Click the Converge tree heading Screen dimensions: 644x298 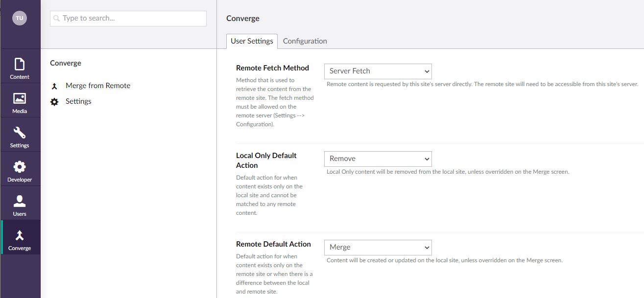pos(66,63)
